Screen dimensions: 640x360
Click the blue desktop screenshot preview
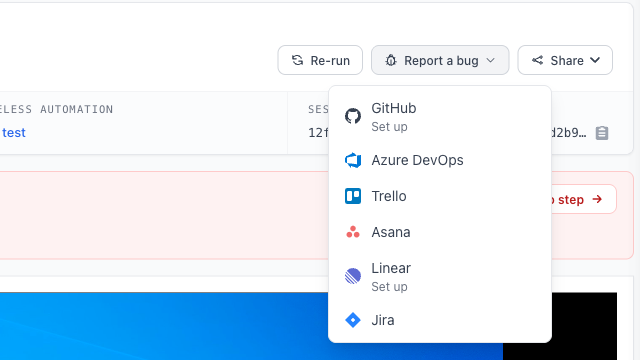pyautogui.click(x=251, y=326)
